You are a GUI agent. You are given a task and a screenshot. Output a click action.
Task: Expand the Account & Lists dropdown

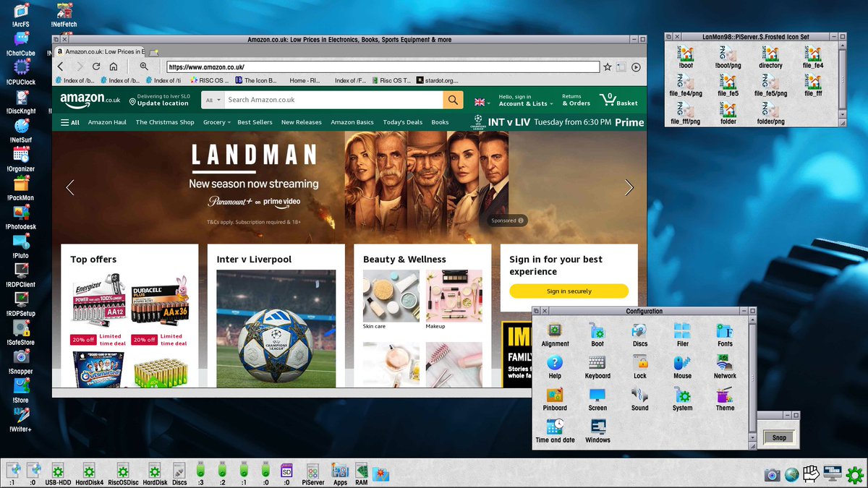(526, 100)
